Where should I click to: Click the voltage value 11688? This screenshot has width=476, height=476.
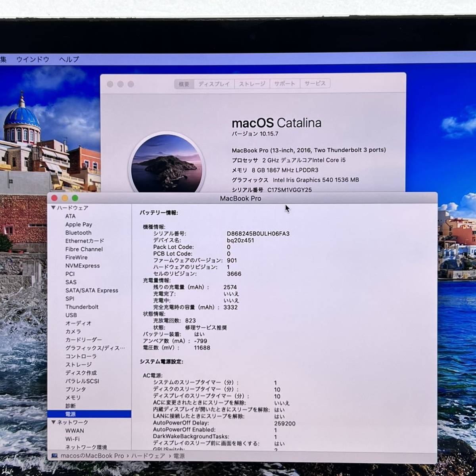pyautogui.click(x=202, y=348)
